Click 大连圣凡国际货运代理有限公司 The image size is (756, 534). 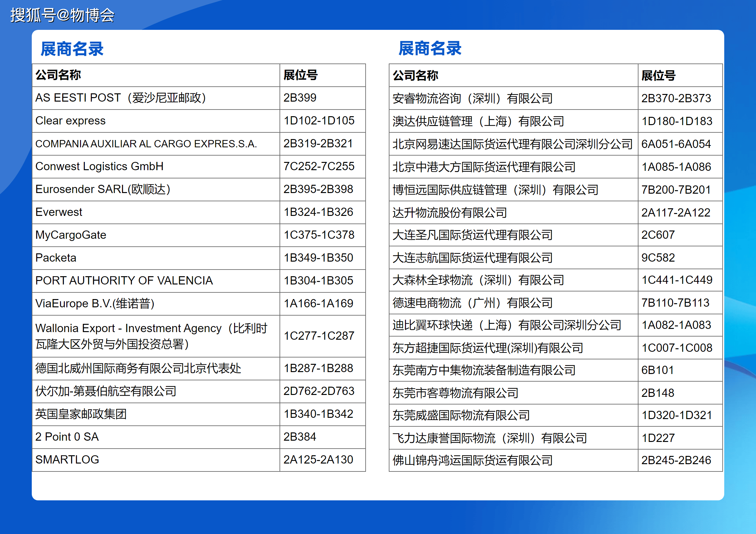tap(473, 235)
